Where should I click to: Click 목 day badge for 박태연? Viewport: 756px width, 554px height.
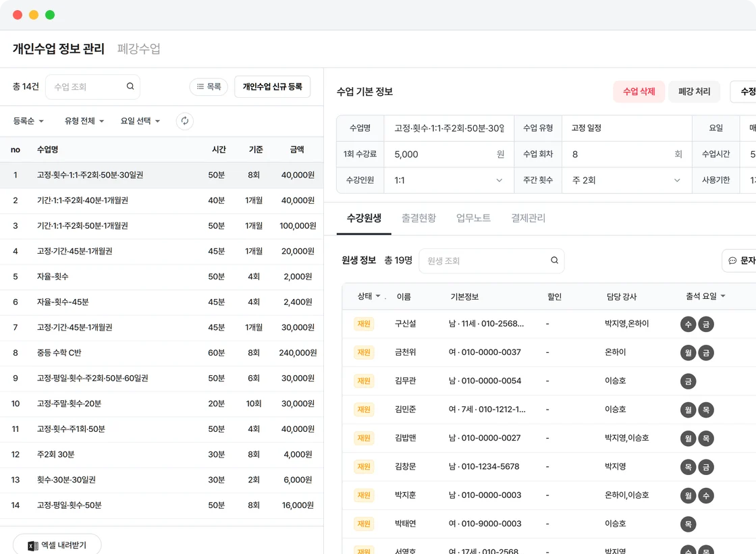[x=688, y=524]
